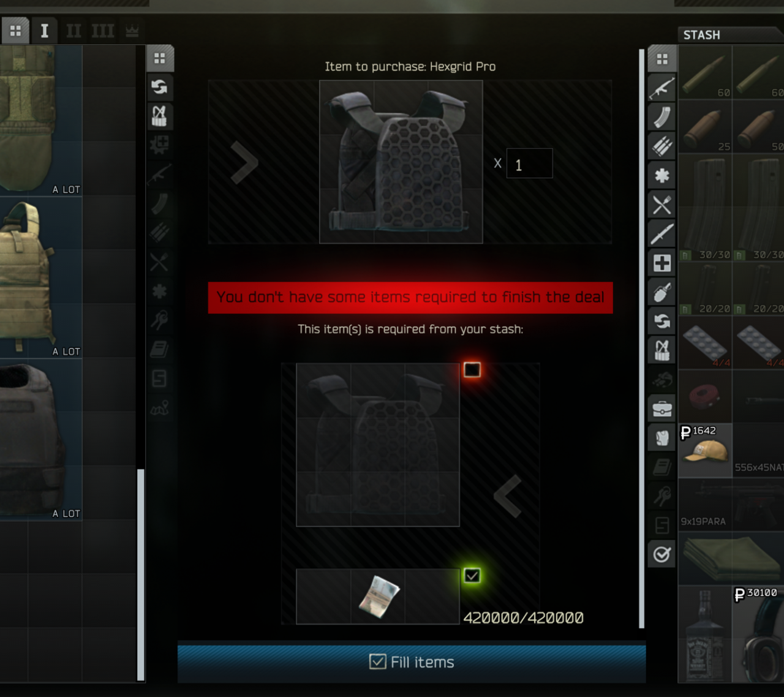Image resolution: width=784 pixels, height=697 pixels.
Task: Filter stash by tactical vest icon
Action: pyautogui.click(x=661, y=351)
